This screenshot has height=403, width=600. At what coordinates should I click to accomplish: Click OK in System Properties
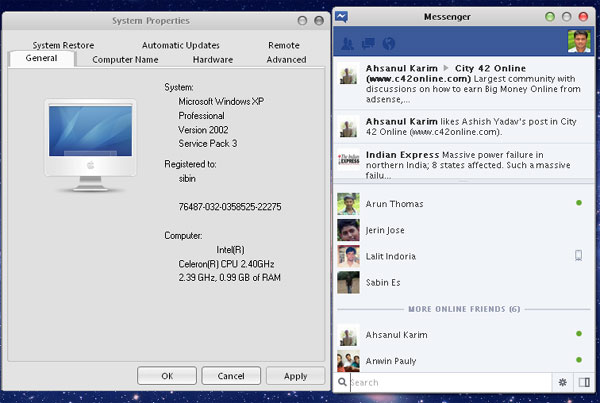pyautogui.click(x=167, y=376)
